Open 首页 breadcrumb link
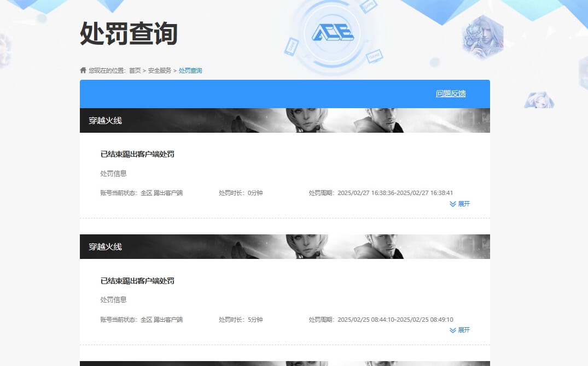 pyautogui.click(x=135, y=70)
